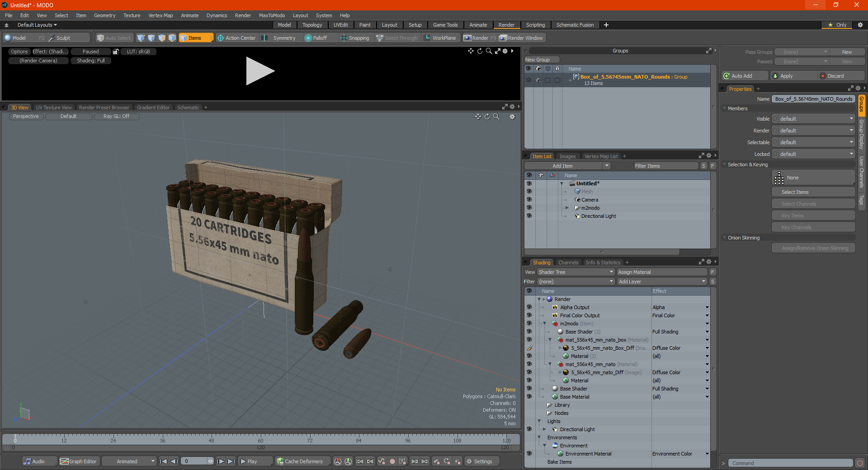Click the 3D viewport zoom magnifier icon

click(x=496, y=117)
